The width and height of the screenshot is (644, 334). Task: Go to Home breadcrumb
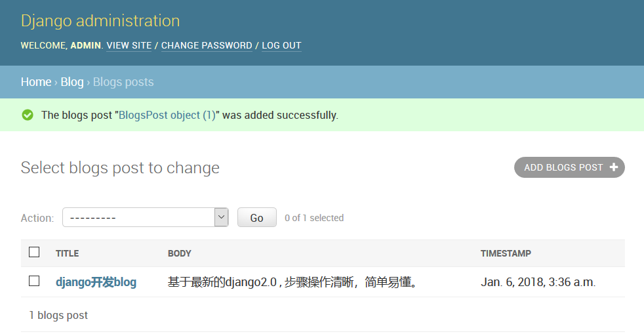[36, 82]
